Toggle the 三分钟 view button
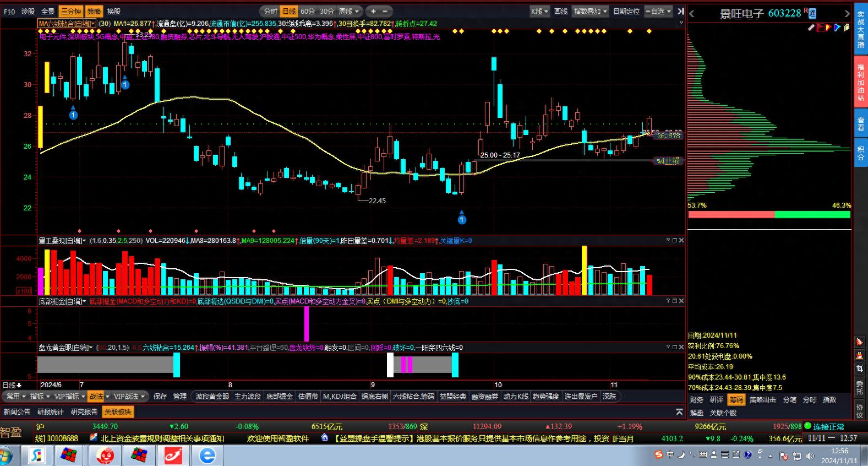868x466 pixels. (x=70, y=11)
